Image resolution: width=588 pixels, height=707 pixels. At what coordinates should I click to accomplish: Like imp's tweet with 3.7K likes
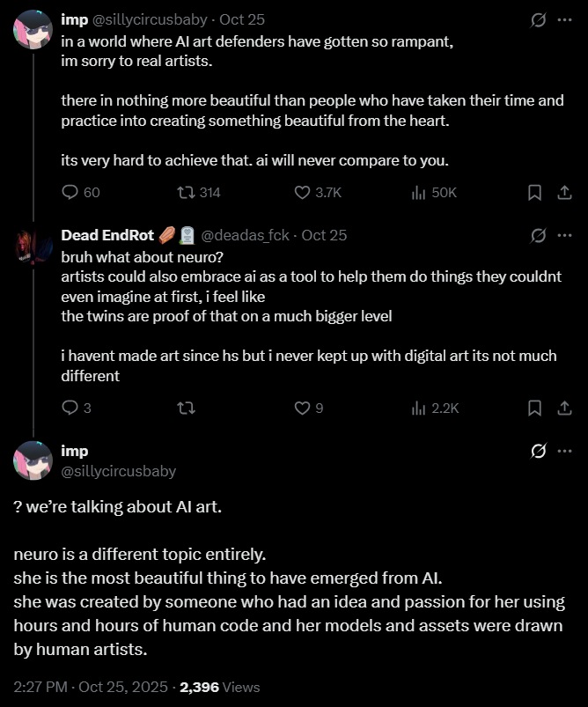tap(303, 192)
